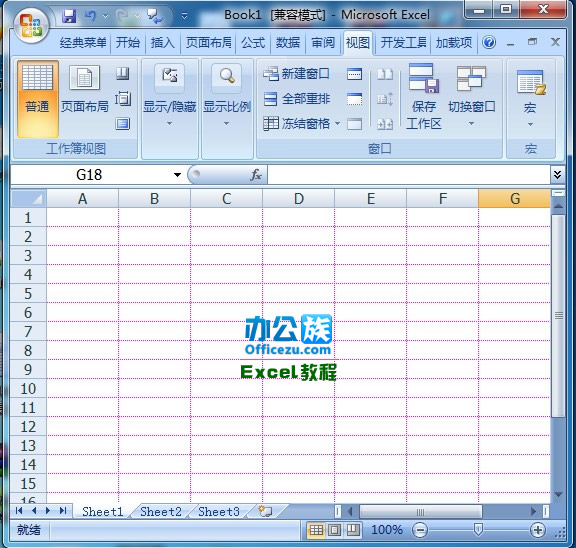Open the 页面布局 ribbon tab
576x548 pixels.
click(209, 43)
